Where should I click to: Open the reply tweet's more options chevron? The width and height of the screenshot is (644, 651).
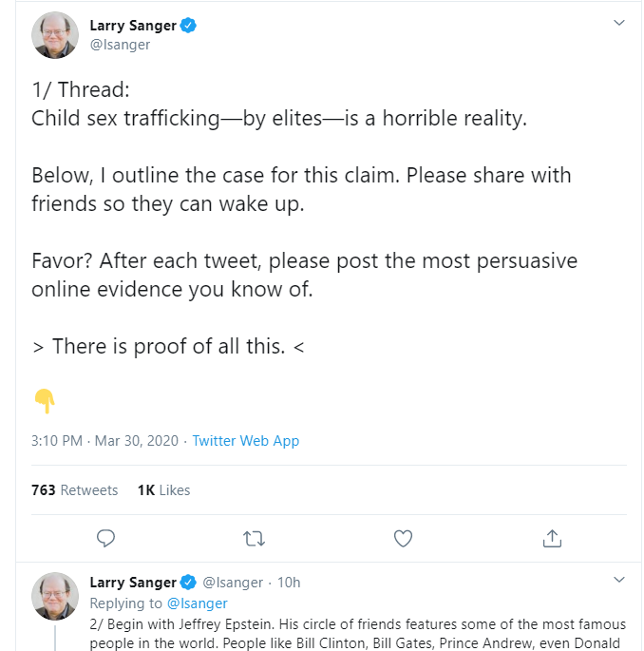click(x=619, y=579)
